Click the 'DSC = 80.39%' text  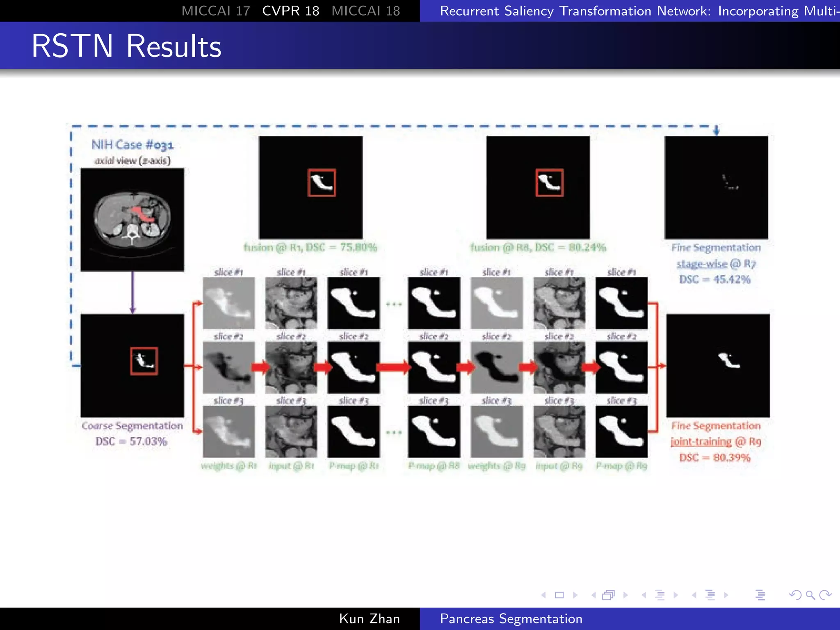[x=715, y=458]
